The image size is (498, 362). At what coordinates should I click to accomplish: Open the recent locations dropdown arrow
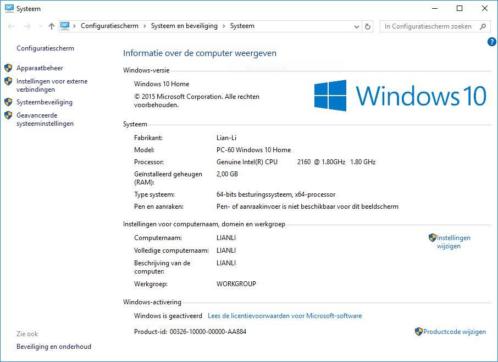40,26
